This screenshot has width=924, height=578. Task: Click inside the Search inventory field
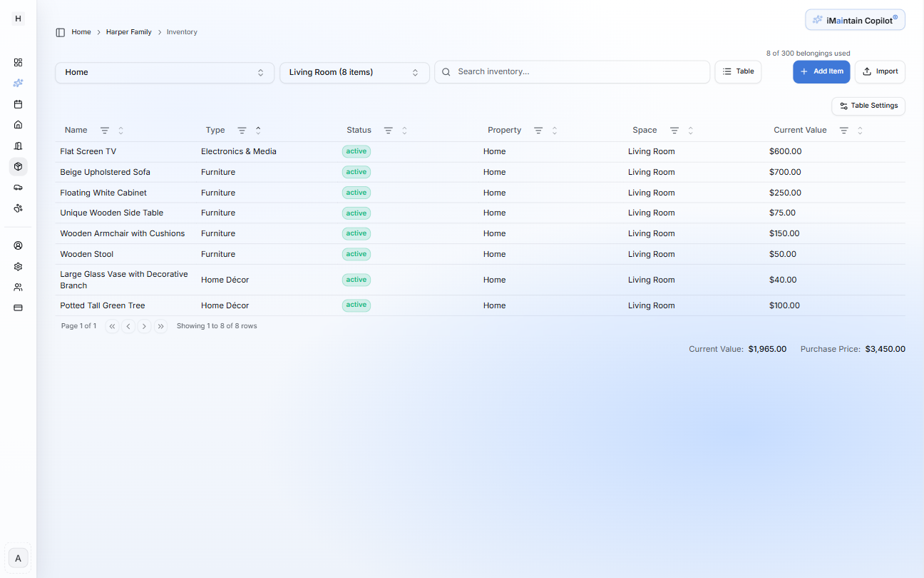click(x=570, y=71)
